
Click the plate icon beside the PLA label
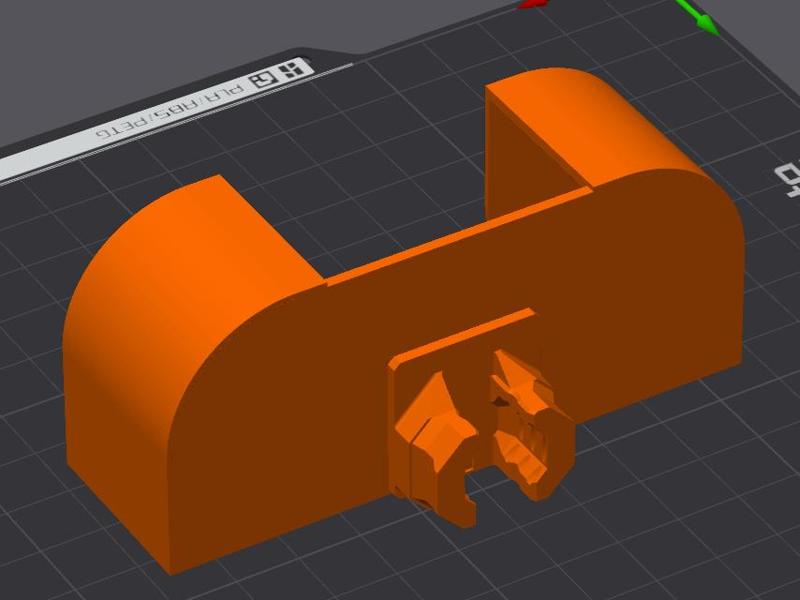click(263, 79)
